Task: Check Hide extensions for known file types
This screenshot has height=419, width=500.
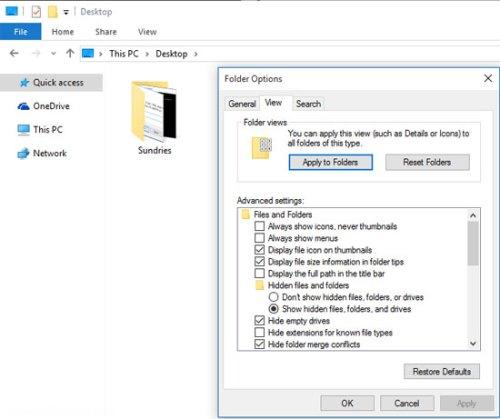Action: 259,332
